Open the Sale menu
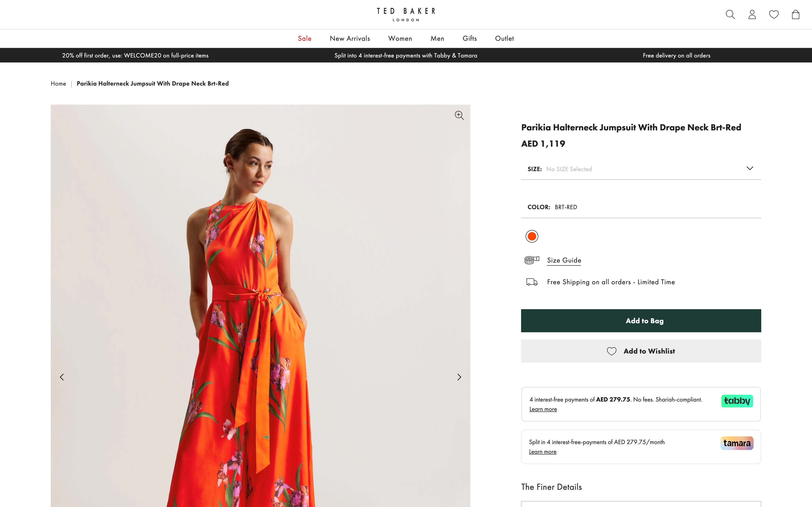 (x=305, y=38)
